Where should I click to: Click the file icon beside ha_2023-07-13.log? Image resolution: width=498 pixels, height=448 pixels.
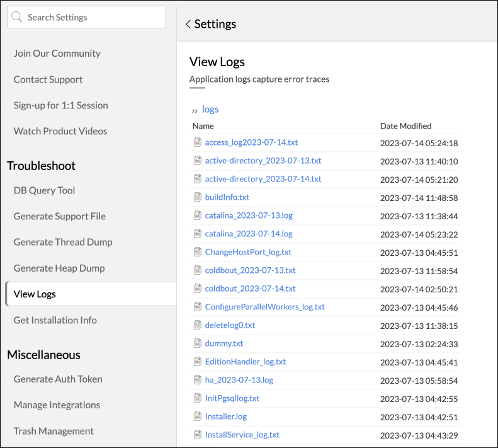198,381
